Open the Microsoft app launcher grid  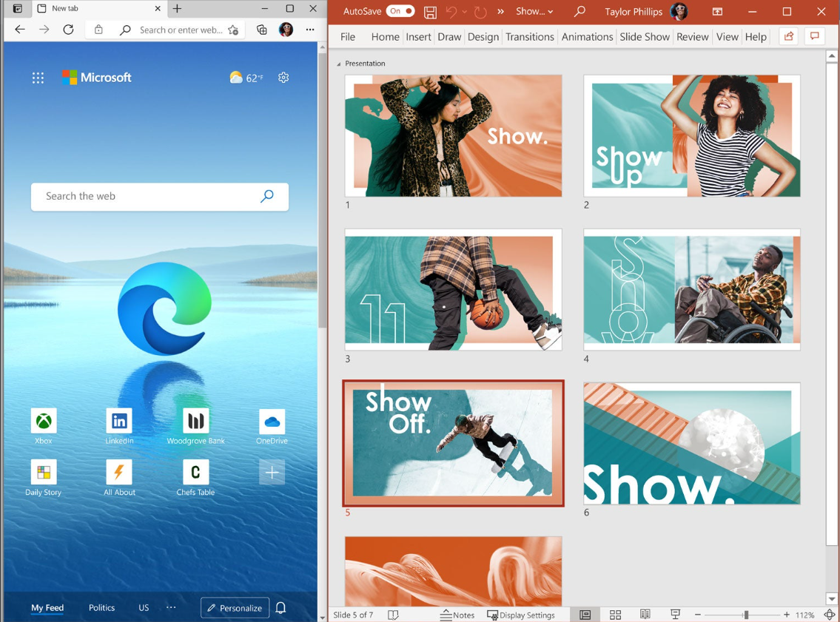click(38, 78)
